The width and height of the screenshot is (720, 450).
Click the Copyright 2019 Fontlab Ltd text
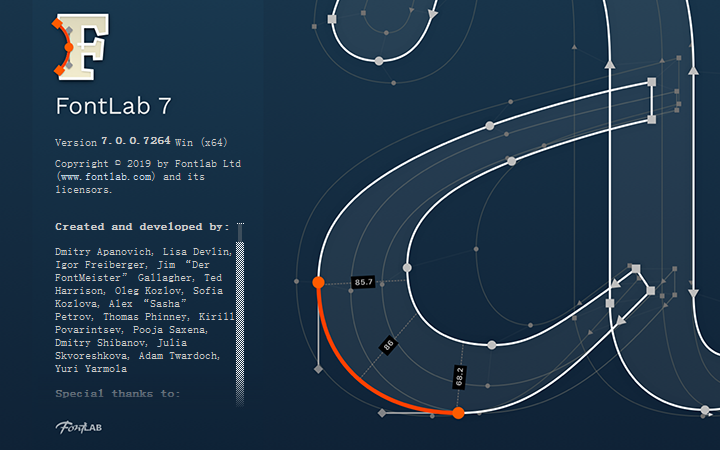pos(148,163)
